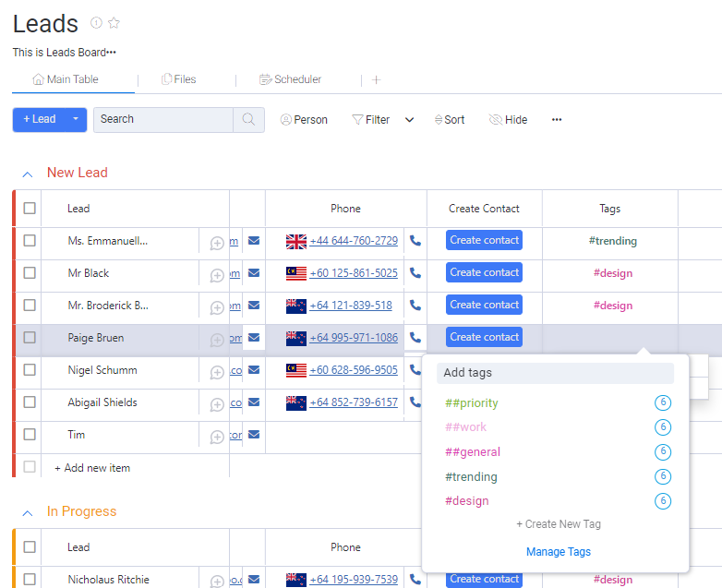Open the three-dot more options in toolbar

pos(557,120)
